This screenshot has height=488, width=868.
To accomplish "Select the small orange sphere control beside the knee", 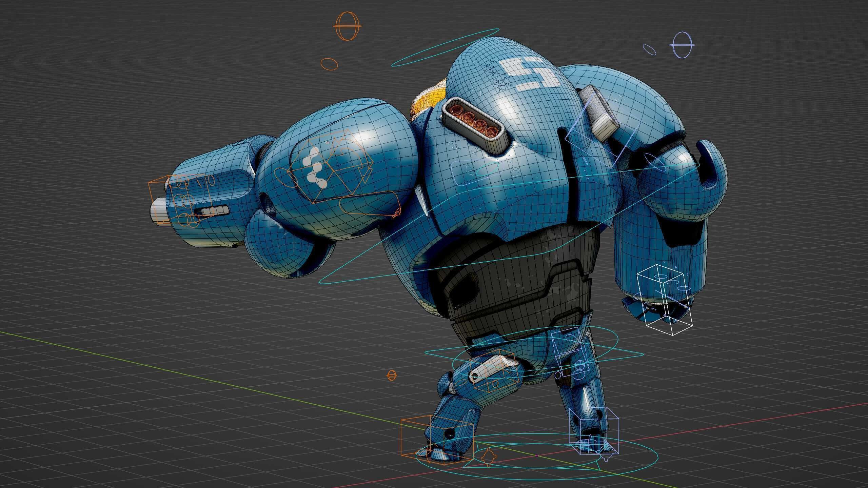I will point(392,375).
